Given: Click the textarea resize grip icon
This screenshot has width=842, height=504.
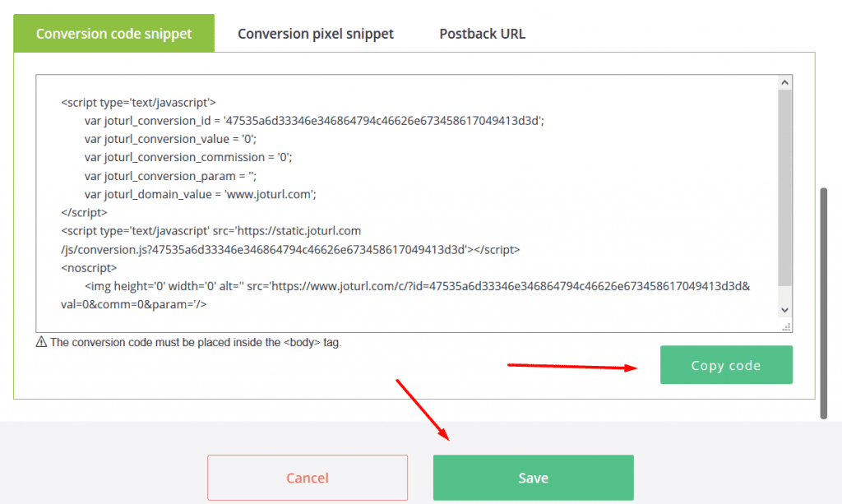Looking at the screenshot, I should [786, 327].
